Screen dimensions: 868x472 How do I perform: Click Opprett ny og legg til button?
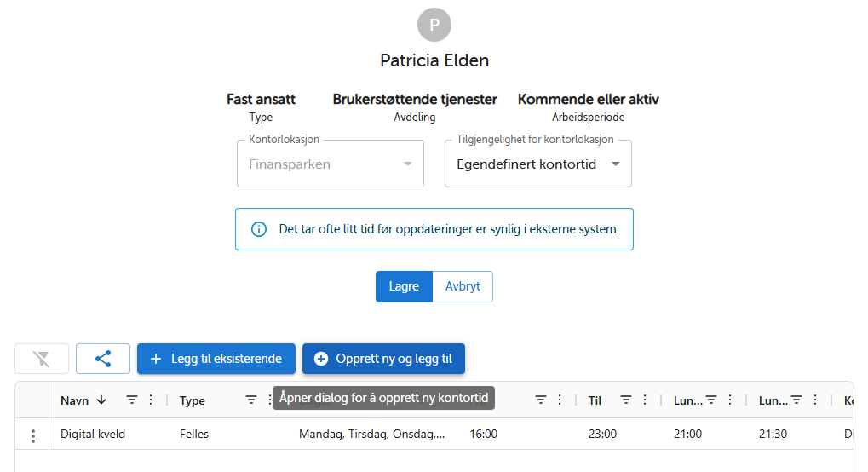tap(383, 359)
